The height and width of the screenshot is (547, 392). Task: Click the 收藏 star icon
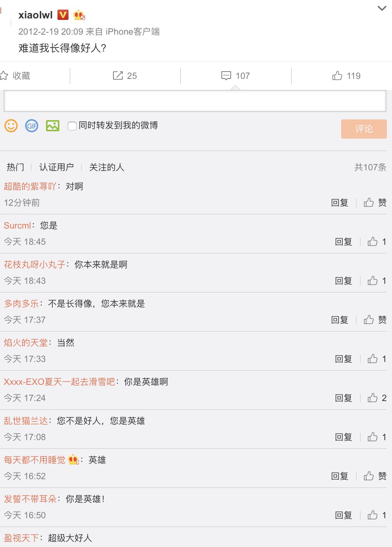[4, 76]
